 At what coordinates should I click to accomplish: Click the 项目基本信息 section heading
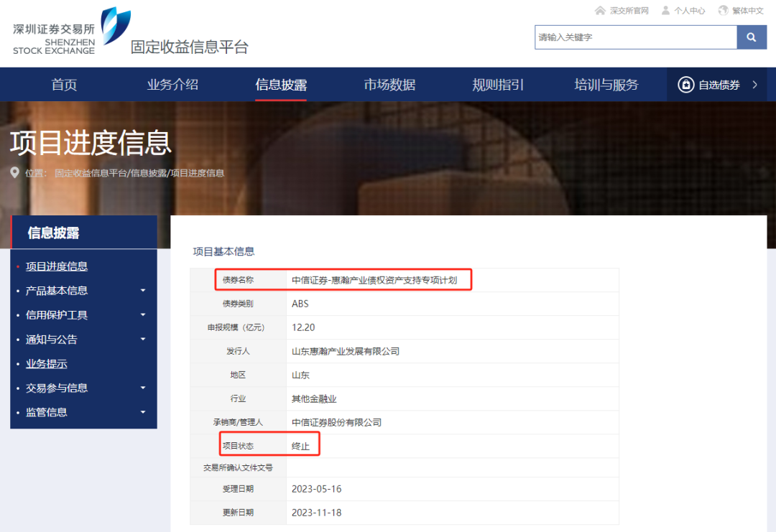pyautogui.click(x=223, y=251)
